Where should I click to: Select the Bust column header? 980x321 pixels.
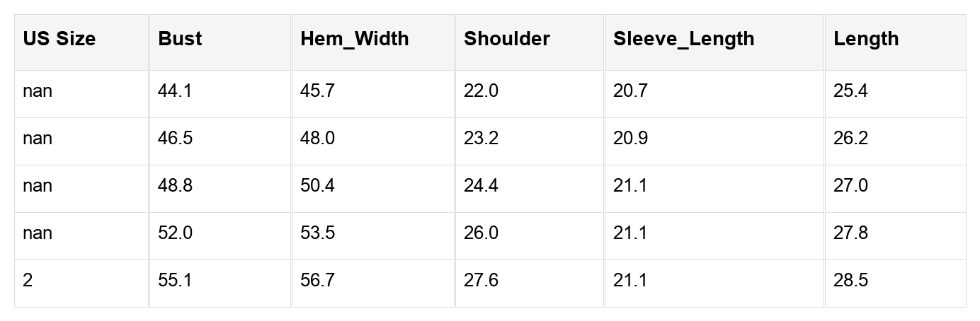(x=180, y=39)
